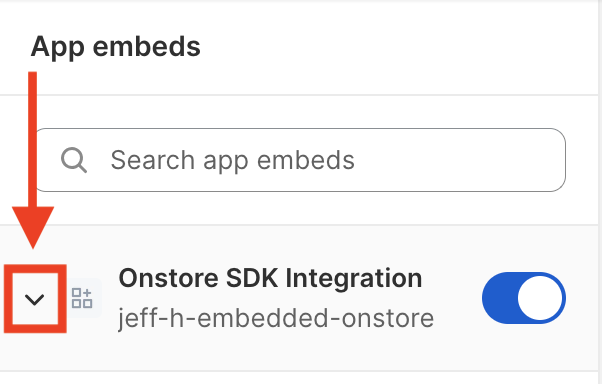Expand the Onstore SDK Integration chevron
This screenshot has height=384, width=602.
coord(35,299)
